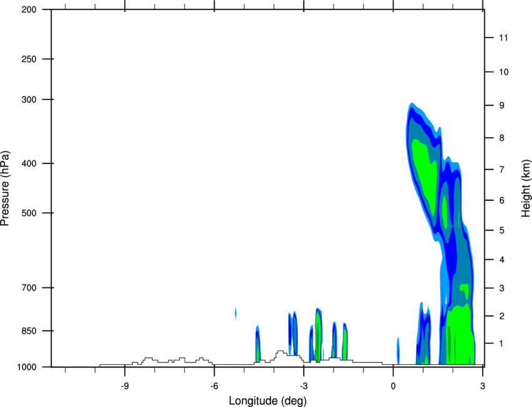Select the 850 pressure tick label
Screen dimensions: 532x407
click(29, 331)
